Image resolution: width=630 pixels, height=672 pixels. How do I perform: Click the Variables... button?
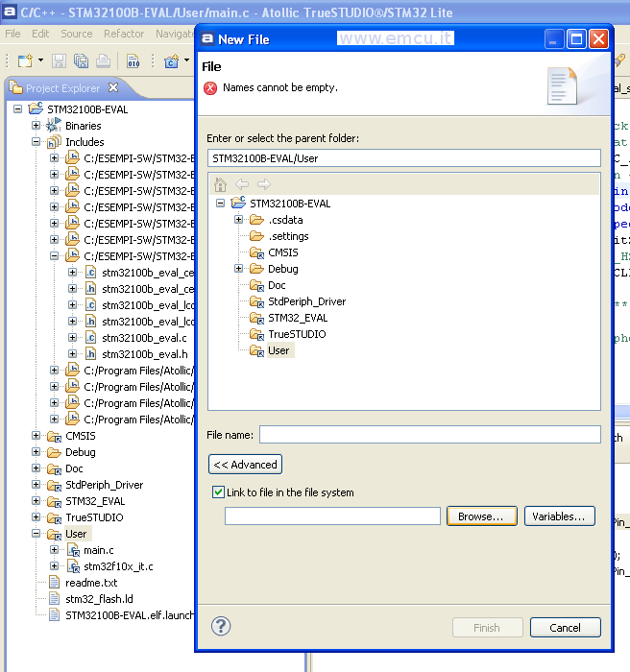click(x=559, y=516)
